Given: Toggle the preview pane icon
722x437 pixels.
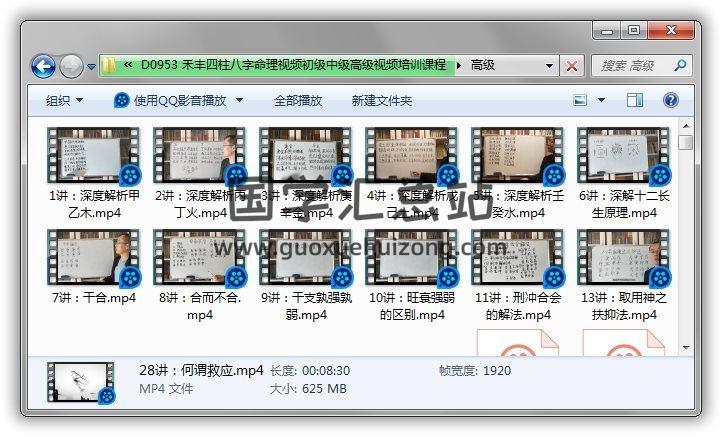Looking at the screenshot, I should (x=634, y=100).
